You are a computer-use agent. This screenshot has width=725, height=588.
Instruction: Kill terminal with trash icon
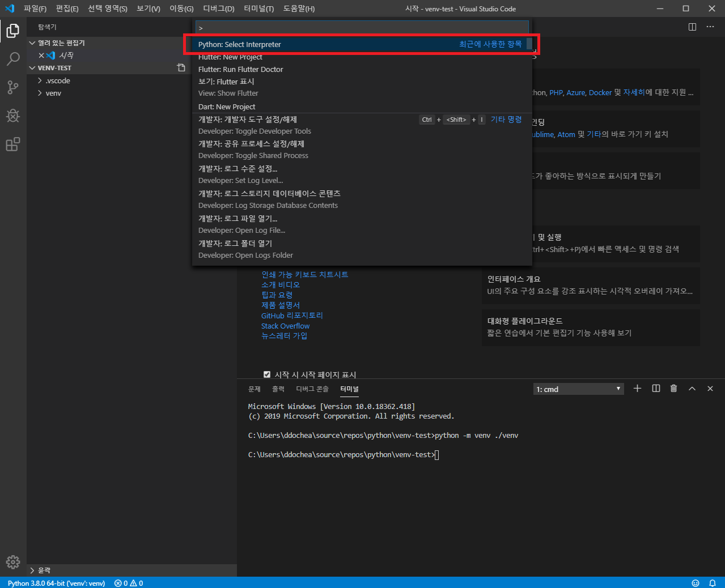(673, 389)
